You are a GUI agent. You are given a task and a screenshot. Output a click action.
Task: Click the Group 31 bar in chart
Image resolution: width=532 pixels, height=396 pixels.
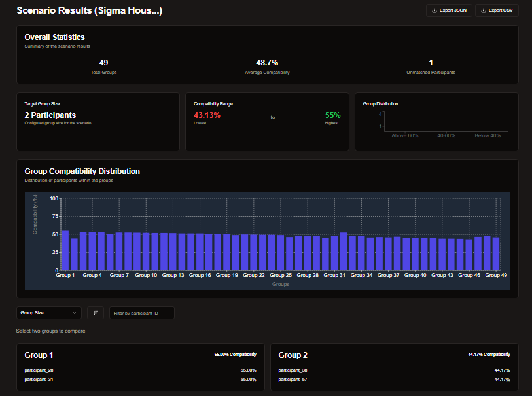pyautogui.click(x=344, y=251)
